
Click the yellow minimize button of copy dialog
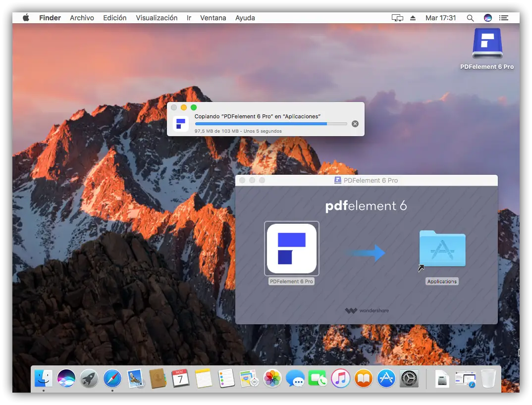pyautogui.click(x=184, y=107)
